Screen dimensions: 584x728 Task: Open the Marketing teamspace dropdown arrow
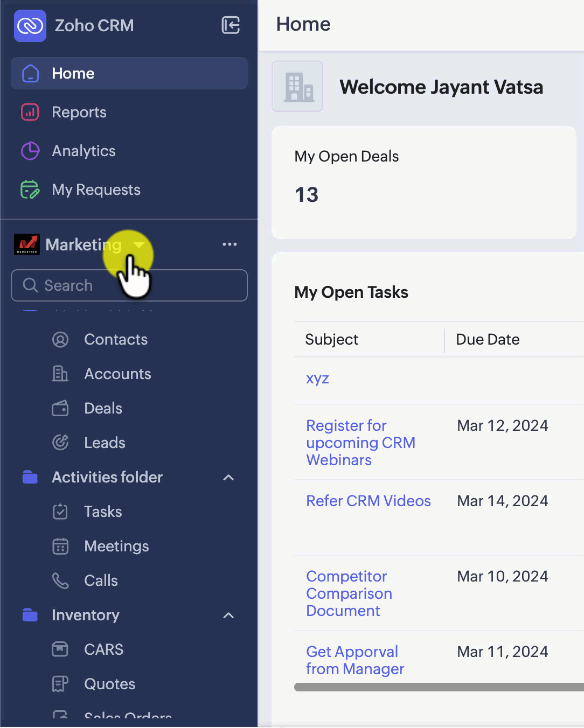(139, 245)
